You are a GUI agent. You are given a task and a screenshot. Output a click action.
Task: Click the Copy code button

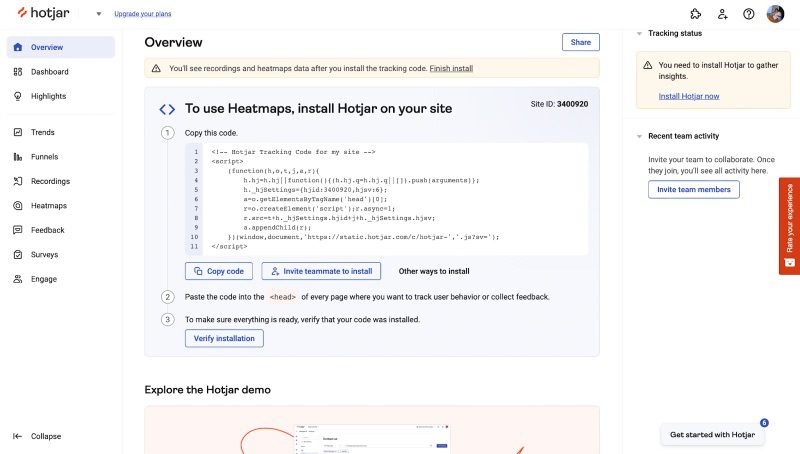pyautogui.click(x=218, y=271)
